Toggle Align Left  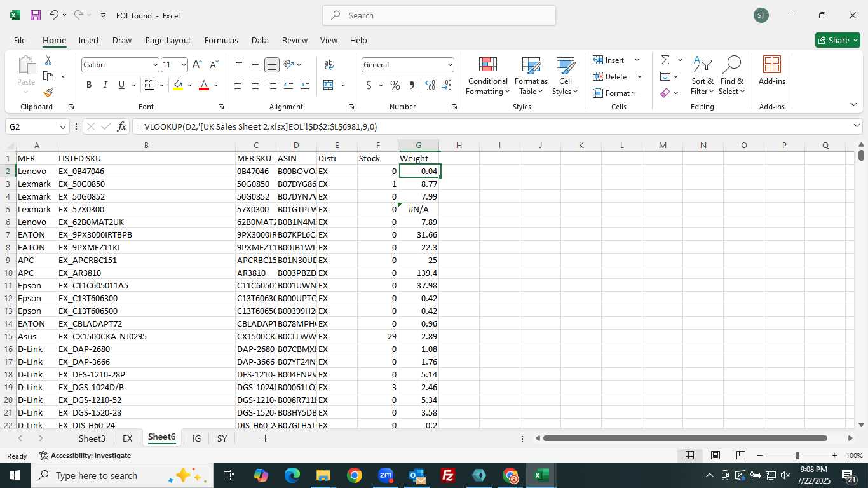click(x=239, y=85)
